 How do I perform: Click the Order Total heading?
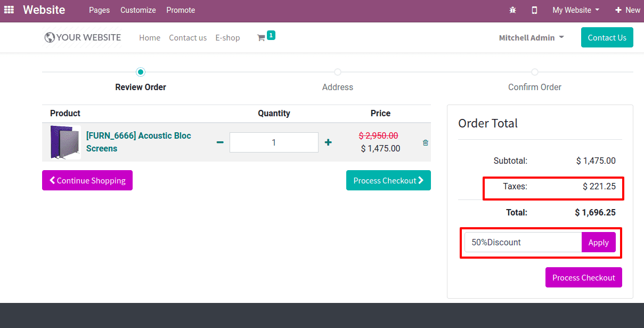coord(488,123)
